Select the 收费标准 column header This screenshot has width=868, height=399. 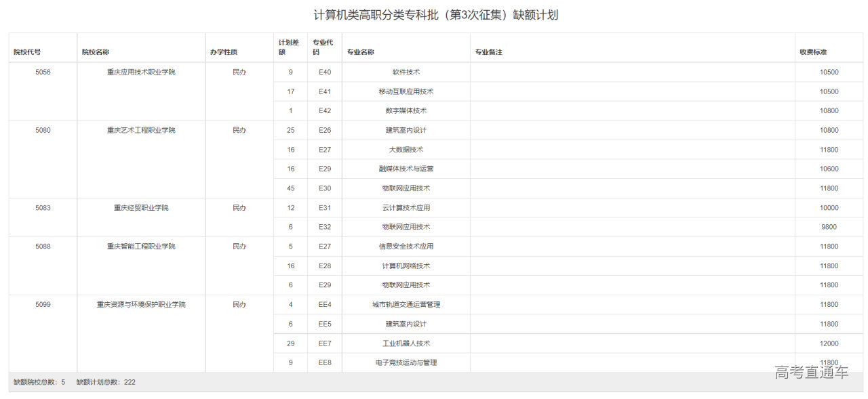(x=813, y=52)
